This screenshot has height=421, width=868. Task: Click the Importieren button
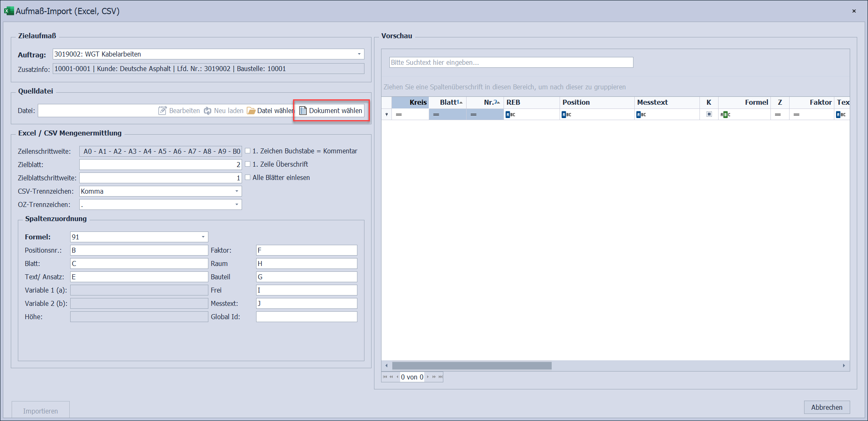coord(41,411)
